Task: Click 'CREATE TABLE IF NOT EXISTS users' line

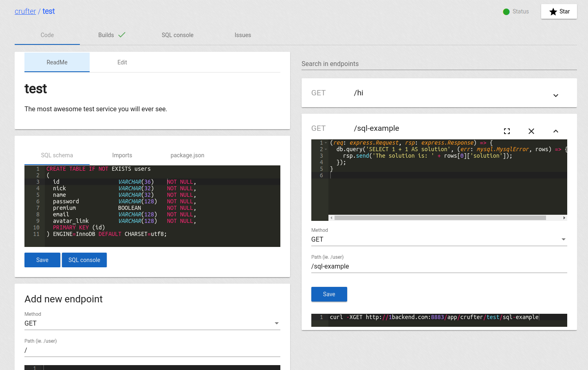Action: pyautogui.click(x=99, y=169)
